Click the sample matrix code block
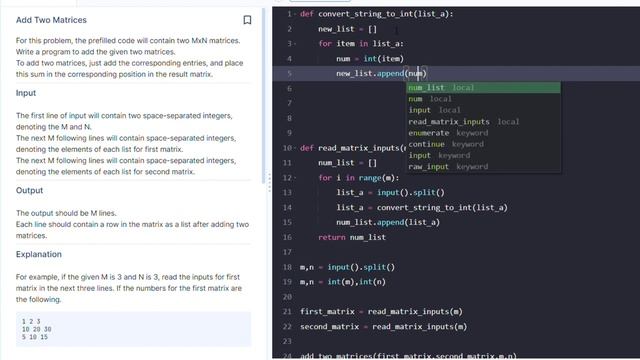This screenshot has width=640, height=360. coord(133,329)
